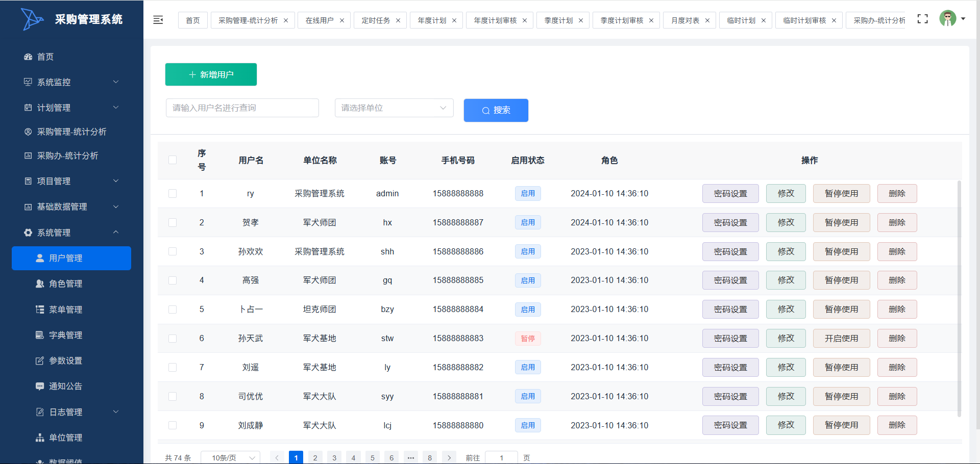Click the procurement system logo
The image size is (980, 464).
point(32,19)
